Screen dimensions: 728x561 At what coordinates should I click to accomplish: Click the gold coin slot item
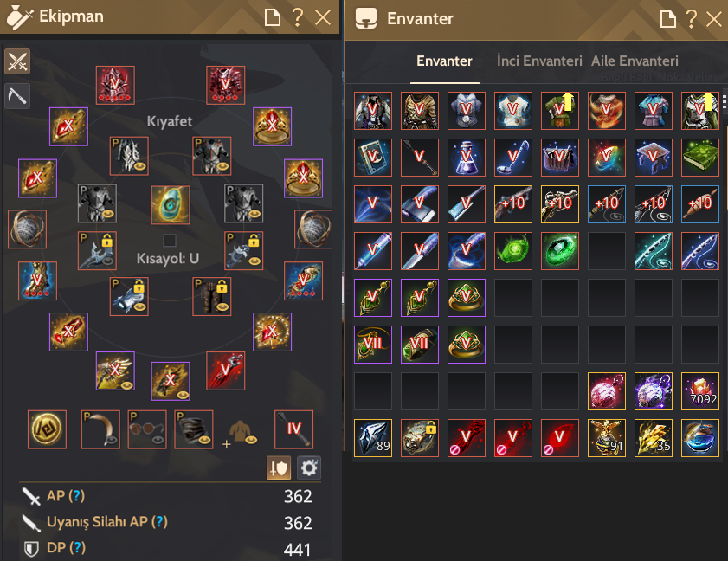pyautogui.click(x=47, y=429)
